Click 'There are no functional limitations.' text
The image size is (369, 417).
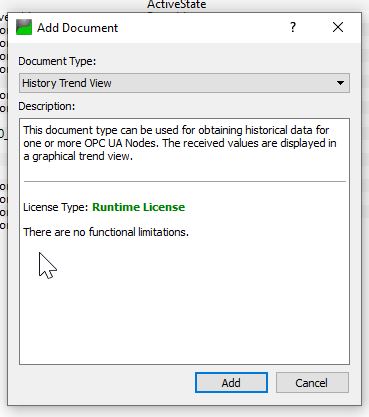tap(106, 232)
